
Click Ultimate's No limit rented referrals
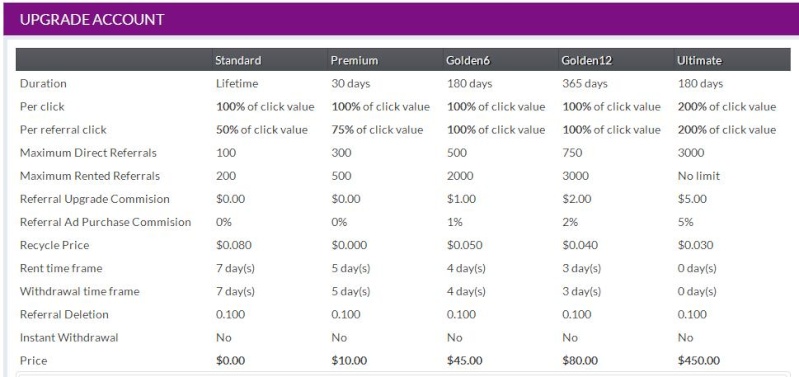tap(699, 176)
